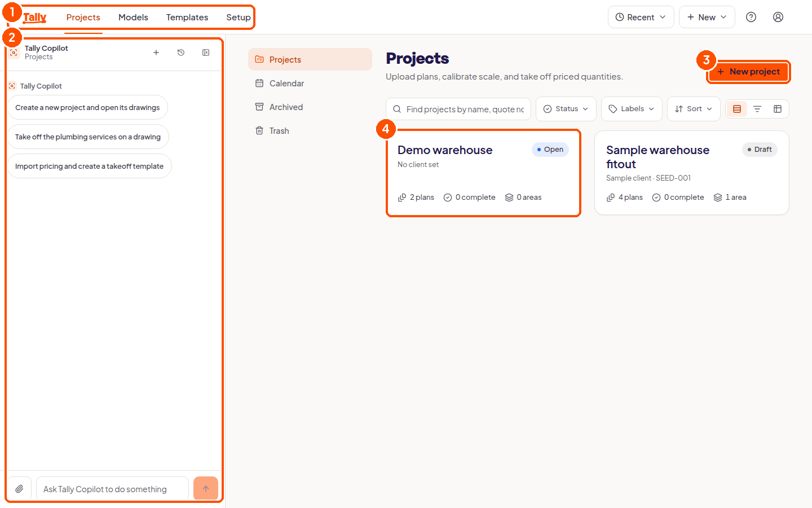Click the Tally logo
The width and height of the screenshot is (812, 508).
[x=34, y=17]
